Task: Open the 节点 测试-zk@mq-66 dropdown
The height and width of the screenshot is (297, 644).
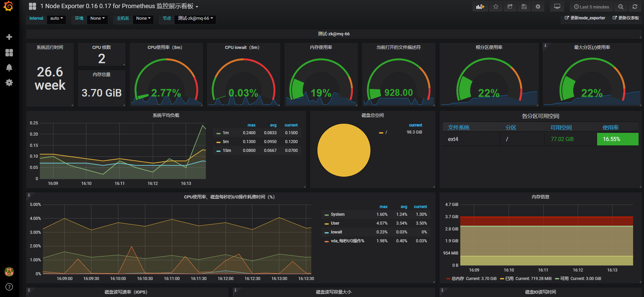Action: (x=195, y=18)
